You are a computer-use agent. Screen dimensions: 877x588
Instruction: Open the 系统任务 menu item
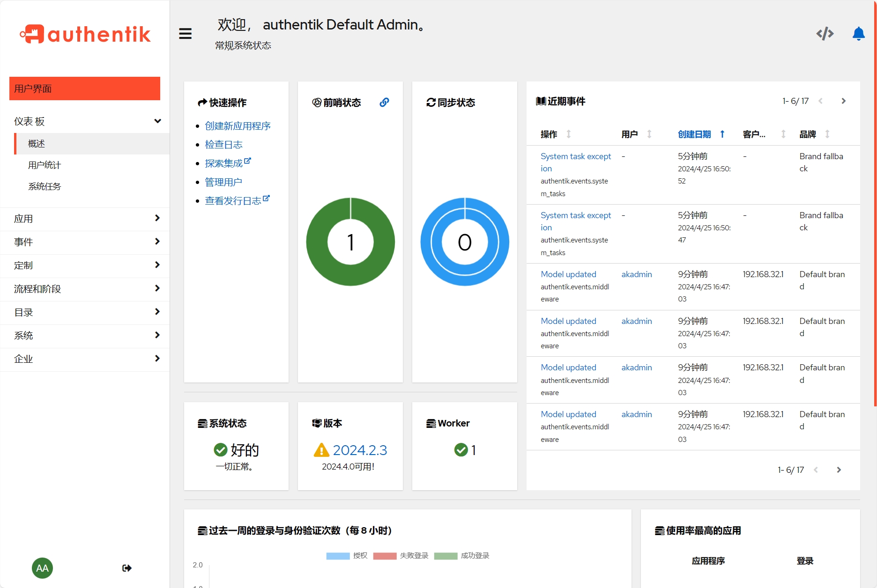tap(45, 186)
